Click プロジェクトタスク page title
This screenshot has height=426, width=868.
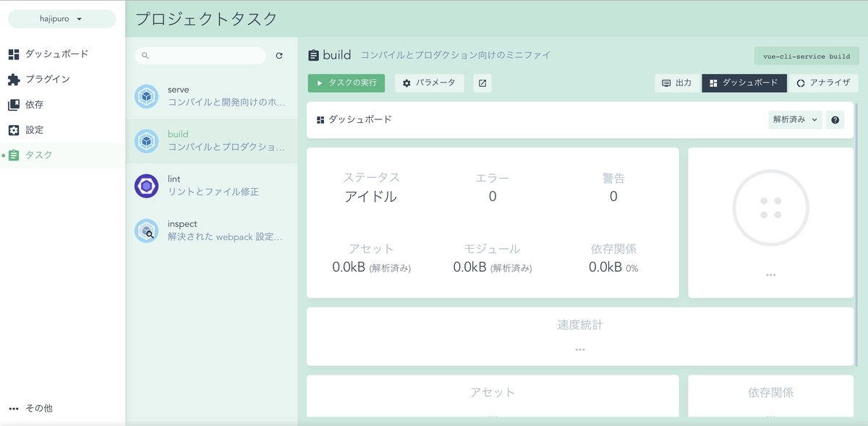(207, 20)
